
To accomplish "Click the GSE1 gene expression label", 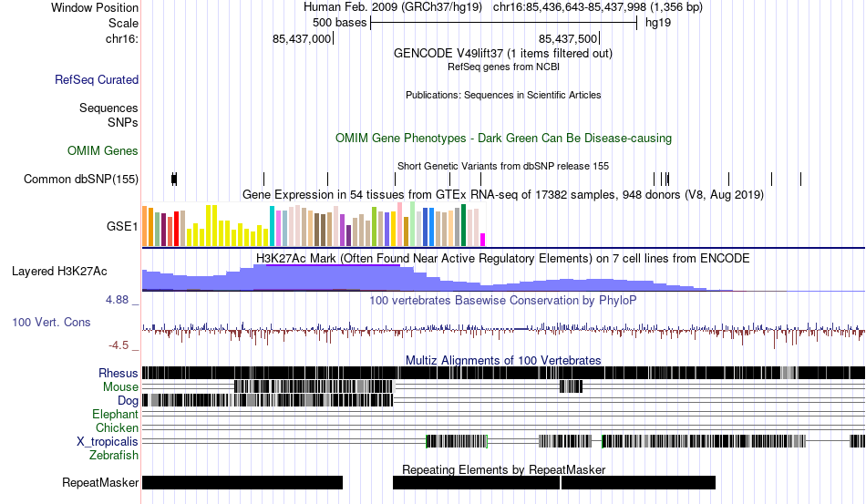I will pyautogui.click(x=122, y=226).
